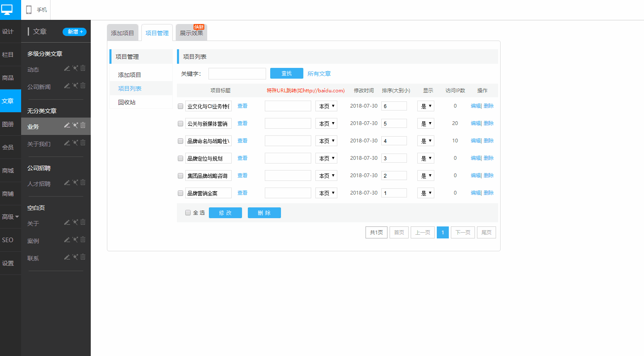Click the trash icon for 动态
Image resolution: width=644 pixels, height=356 pixels.
click(83, 68)
